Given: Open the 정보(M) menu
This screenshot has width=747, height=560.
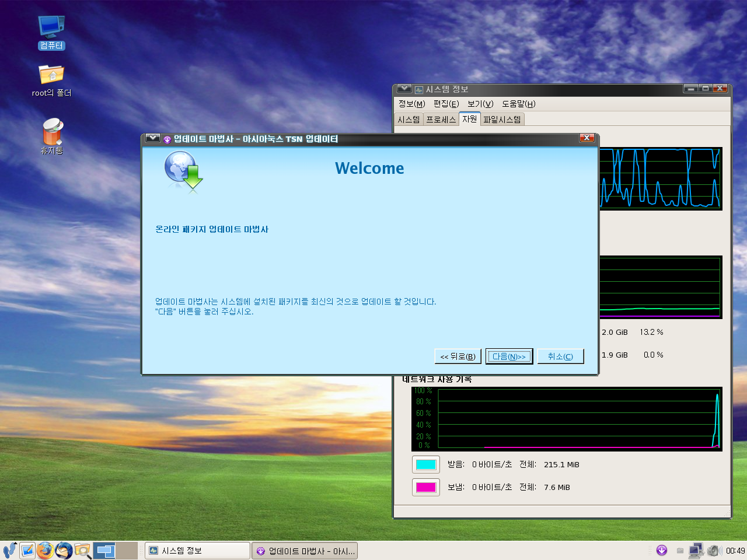Looking at the screenshot, I should point(411,104).
